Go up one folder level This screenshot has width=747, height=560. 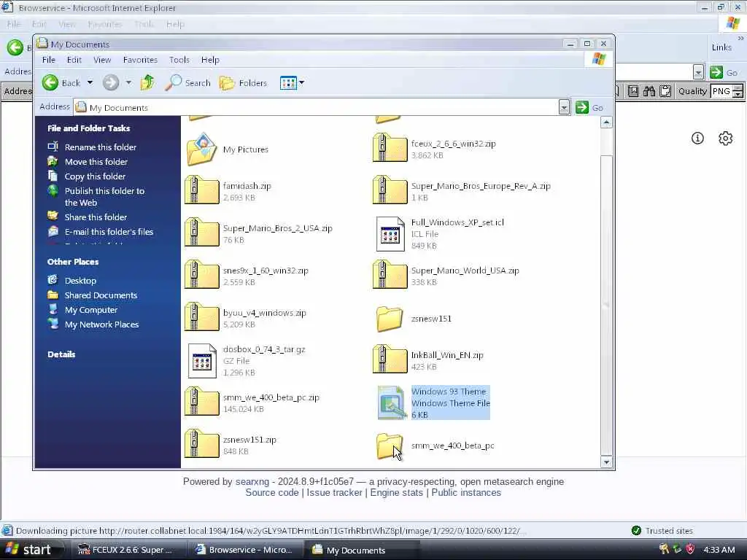click(147, 83)
